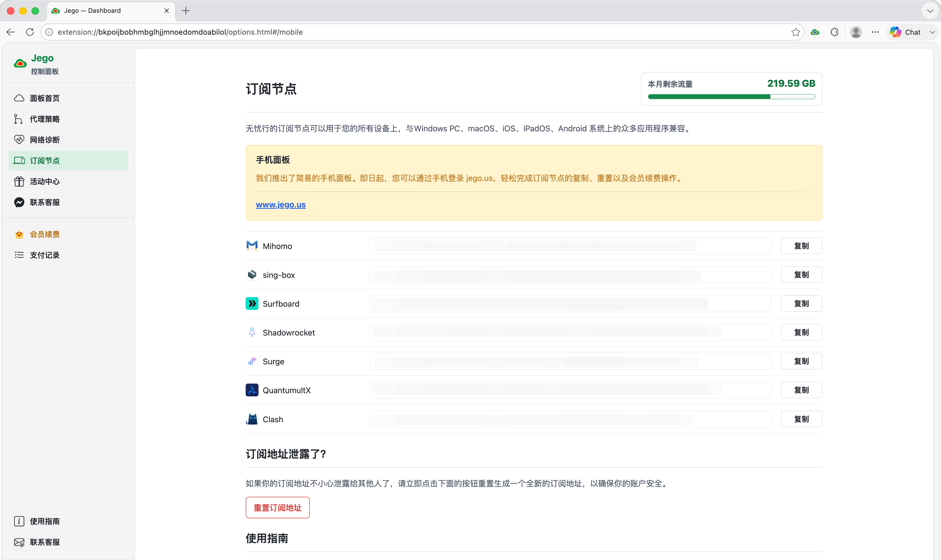Screen dimensions: 941x560
Task: Click the Clash subscription URL field
Action: [x=570, y=419]
